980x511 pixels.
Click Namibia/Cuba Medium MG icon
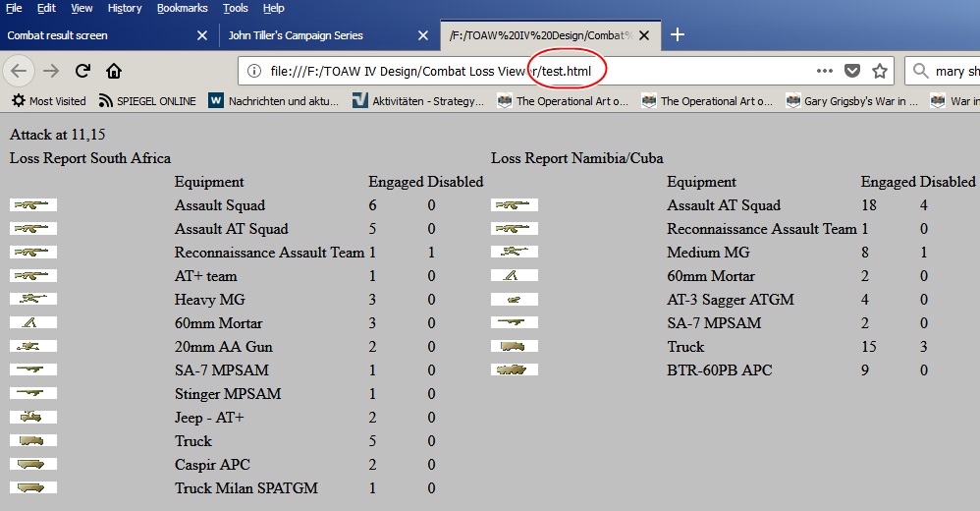tap(515, 252)
